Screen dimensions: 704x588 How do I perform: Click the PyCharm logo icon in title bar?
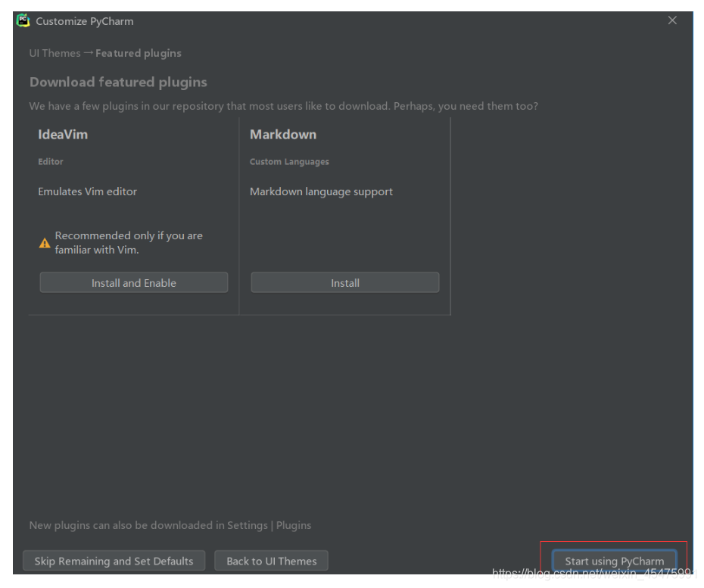tap(23, 20)
